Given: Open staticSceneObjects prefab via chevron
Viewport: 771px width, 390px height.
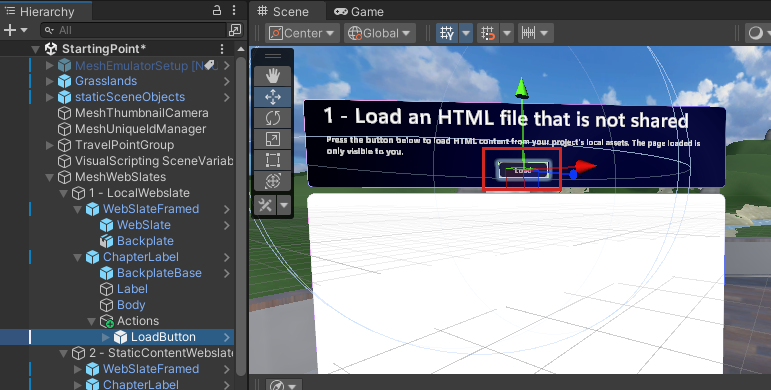Looking at the screenshot, I should click(x=227, y=97).
